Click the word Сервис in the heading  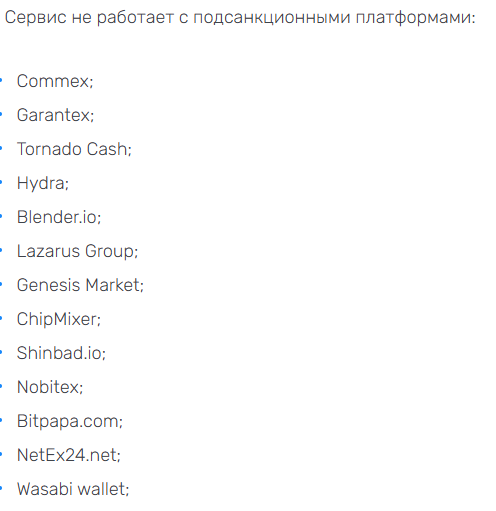click(36, 17)
